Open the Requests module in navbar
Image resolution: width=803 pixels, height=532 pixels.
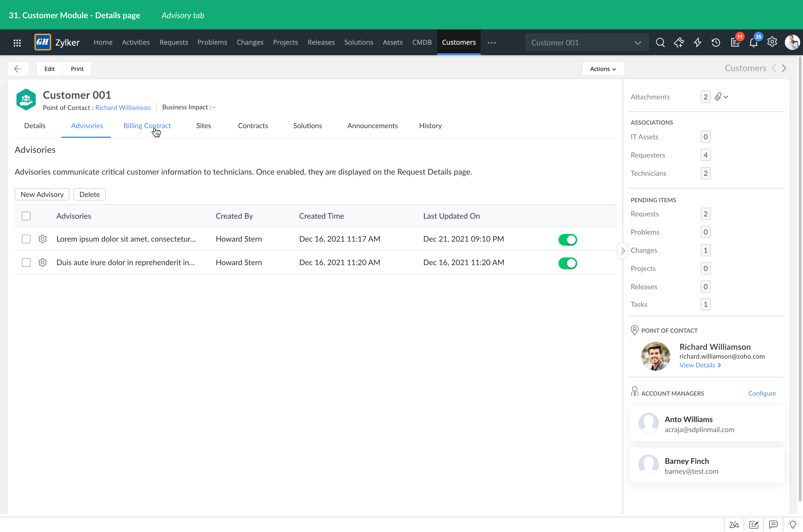coord(174,42)
